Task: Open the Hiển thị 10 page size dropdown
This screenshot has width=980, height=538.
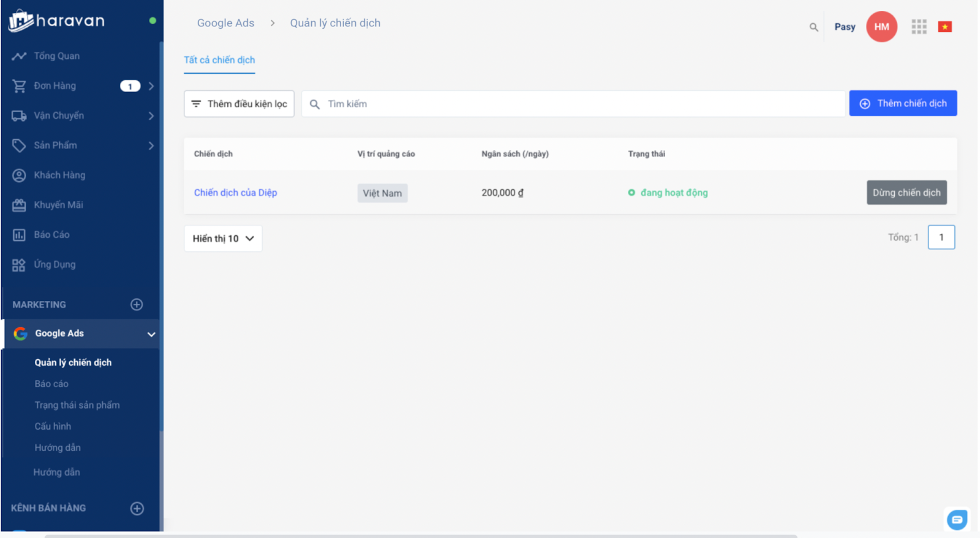Action: pyautogui.click(x=223, y=238)
